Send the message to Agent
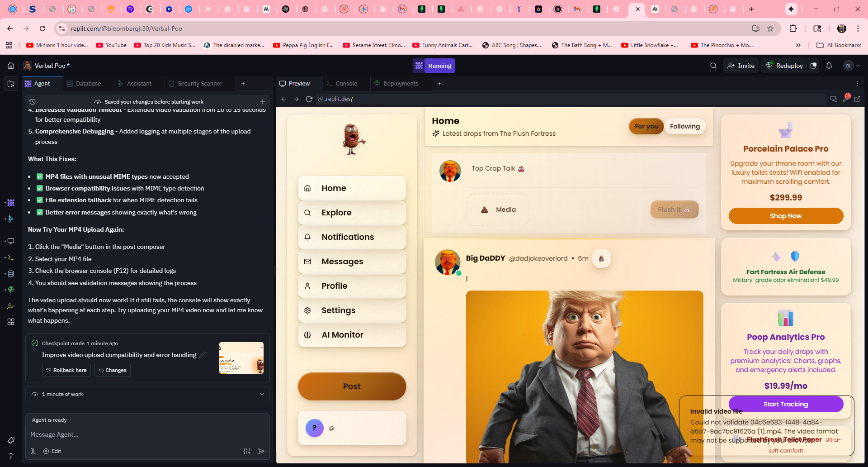 coord(261,451)
